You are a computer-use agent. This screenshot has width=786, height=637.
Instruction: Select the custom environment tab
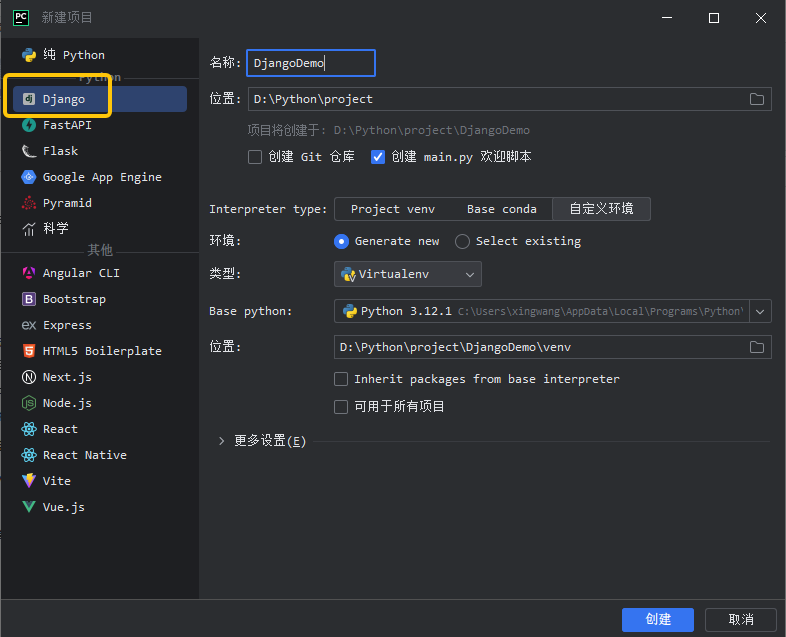601,209
